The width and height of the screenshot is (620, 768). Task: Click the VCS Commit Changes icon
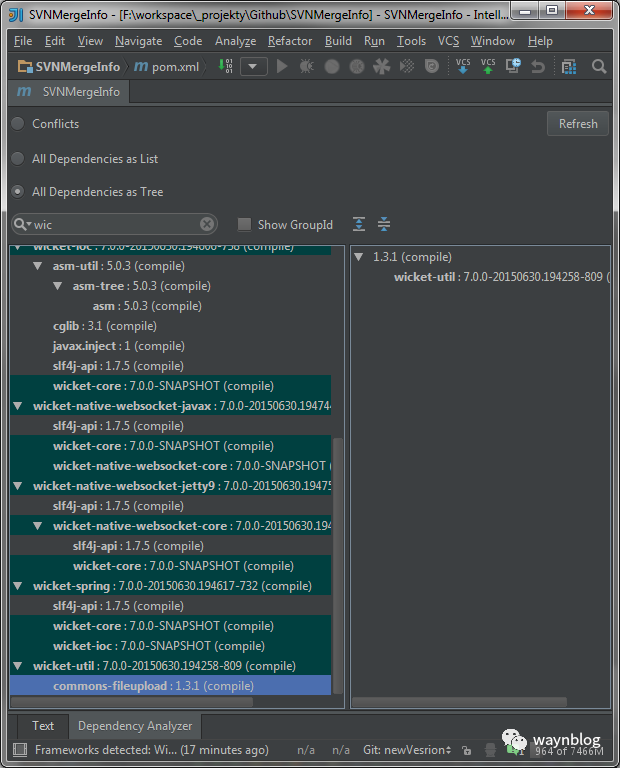pos(488,66)
